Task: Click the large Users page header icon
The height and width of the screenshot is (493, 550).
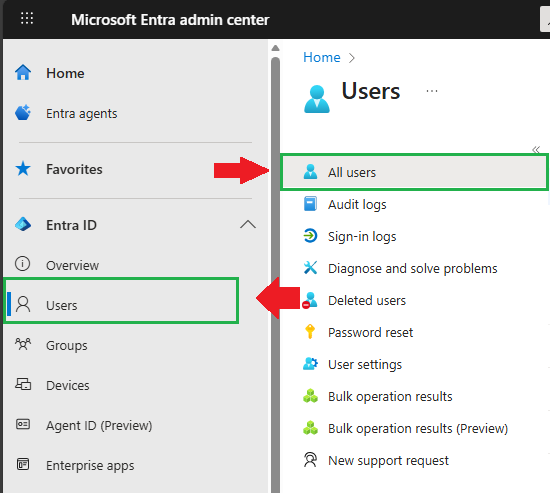Action: [x=317, y=99]
